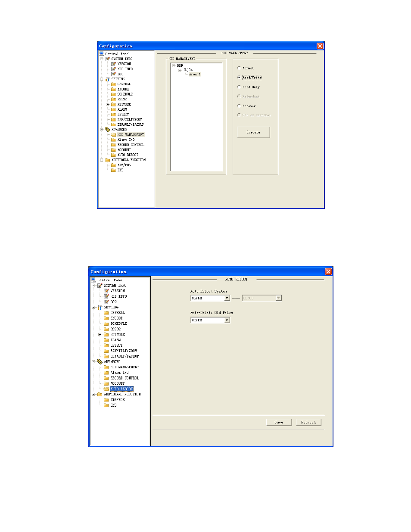Open ATM/POS item in Auto Reboot window tree
Screen dimensions: 411x532
[117, 400]
